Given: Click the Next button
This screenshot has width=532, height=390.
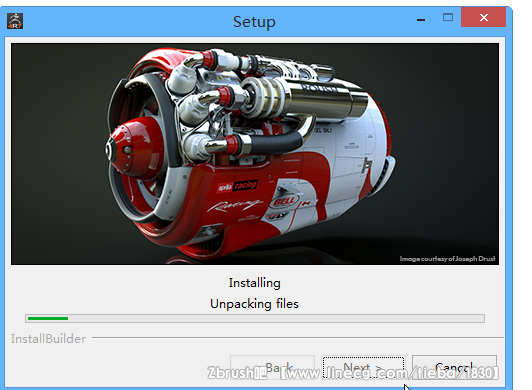Looking at the screenshot, I should point(363,367).
